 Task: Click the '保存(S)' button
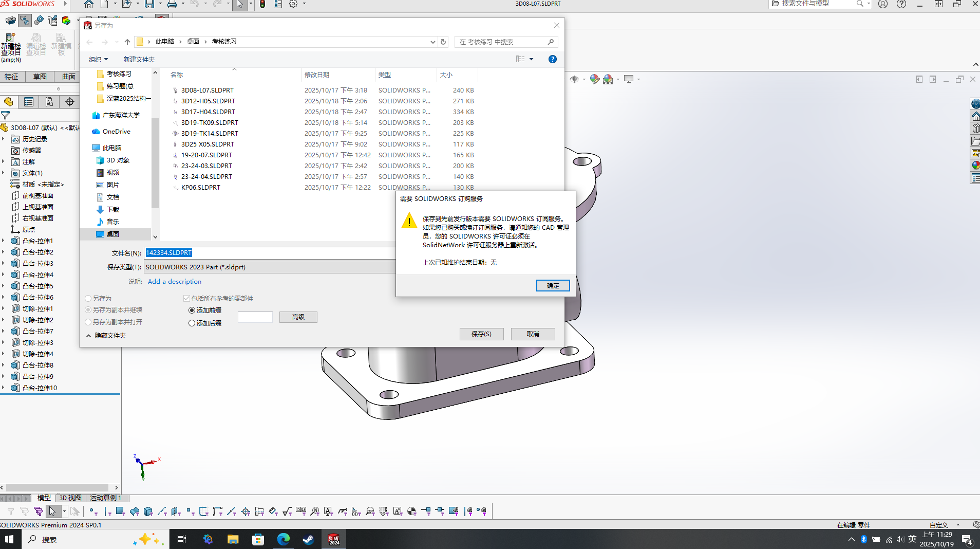pyautogui.click(x=482, y=334)
